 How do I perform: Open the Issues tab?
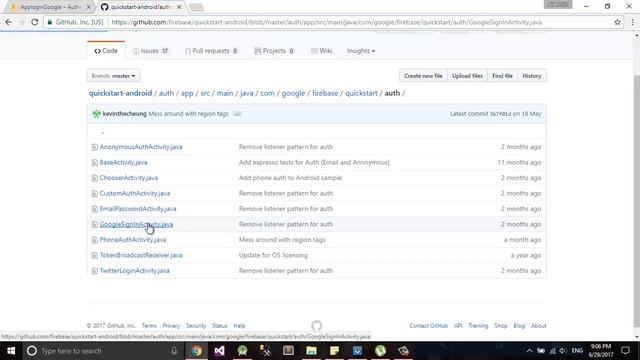(151, 51)
